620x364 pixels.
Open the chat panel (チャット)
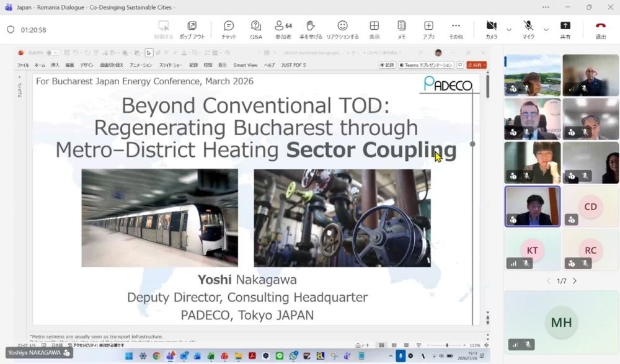click(x=228, y=29)
